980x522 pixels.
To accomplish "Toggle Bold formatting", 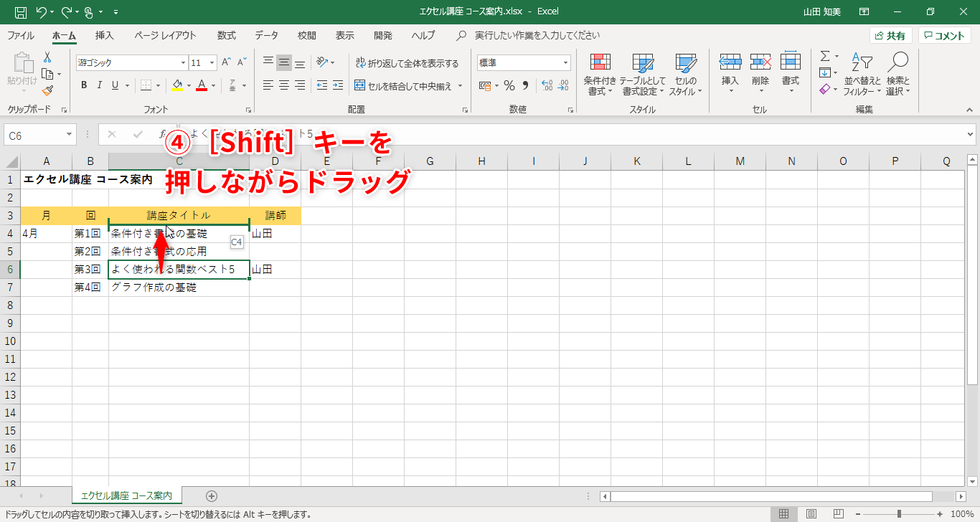I will tap(84, 85).
